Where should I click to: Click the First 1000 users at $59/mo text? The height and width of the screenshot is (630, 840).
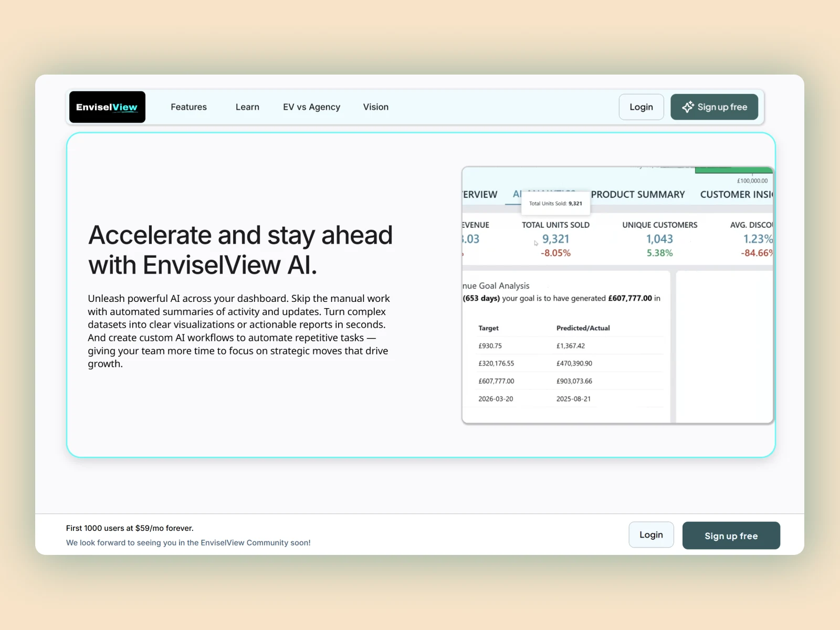[x=130, y=528]
